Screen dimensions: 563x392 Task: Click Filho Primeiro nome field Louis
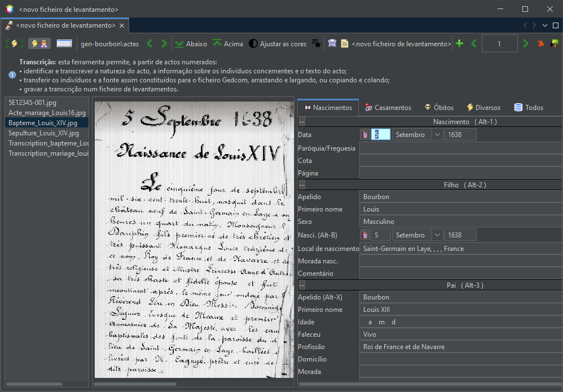point(461,209)
